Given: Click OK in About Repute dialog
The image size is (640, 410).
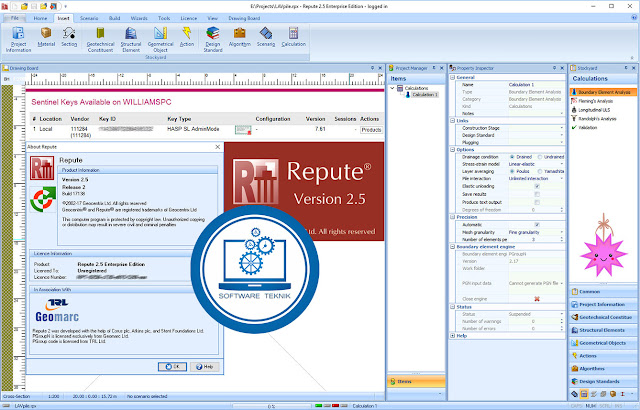Looking at the screenshot, I should (172, 367).
